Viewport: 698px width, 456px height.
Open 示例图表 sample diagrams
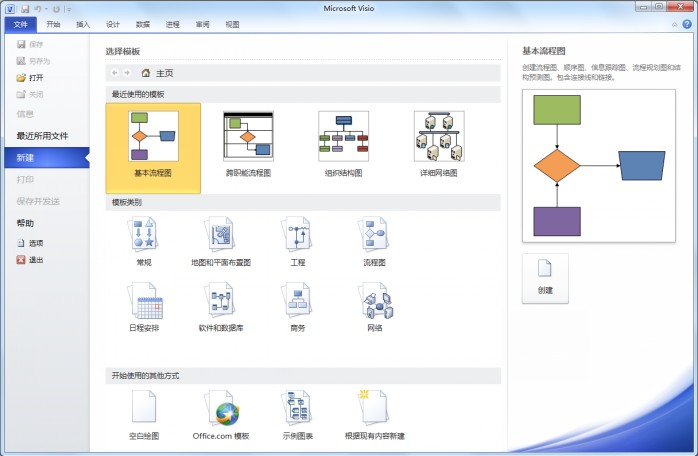coord(298,415)
